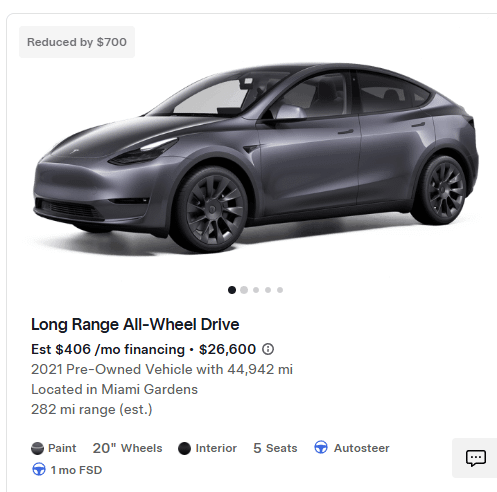Click the black Interior color swatch
This screenshot has width=497, height=492.
pos(184,448)
